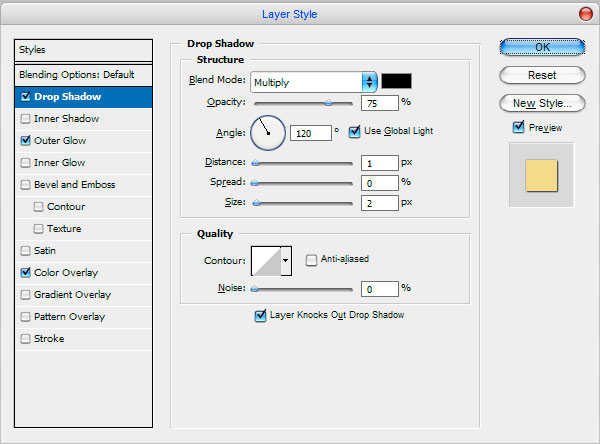Close the Layer Style dialog
This screenshot has height=444, width=600.
tap(585, 14)
